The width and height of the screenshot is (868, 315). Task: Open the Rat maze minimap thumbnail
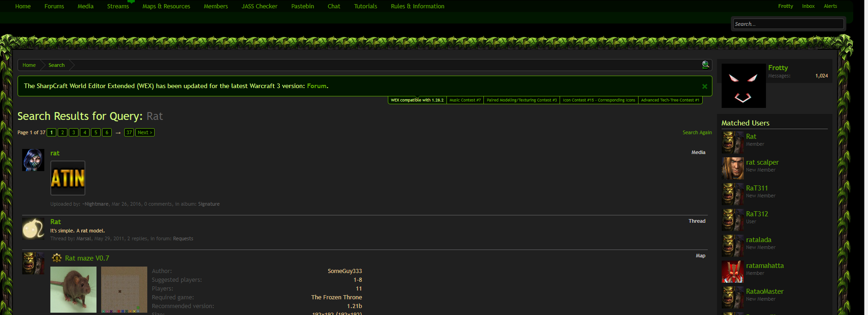[x=124, y=290]
